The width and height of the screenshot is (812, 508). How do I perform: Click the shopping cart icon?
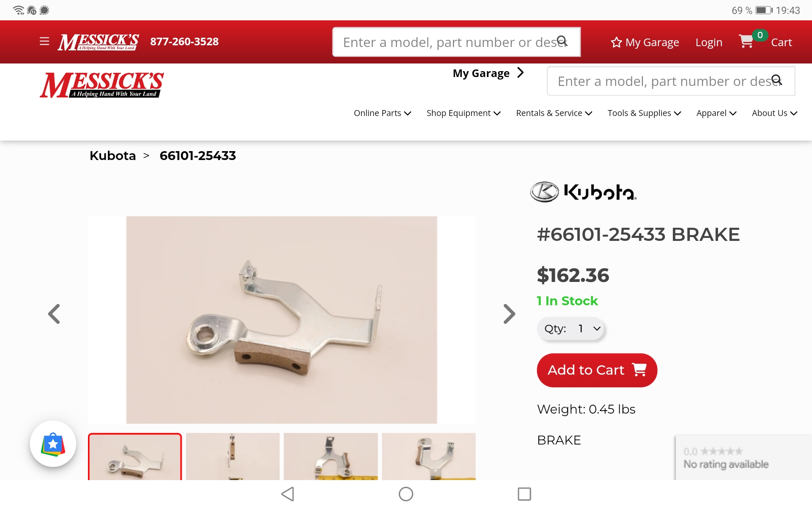(746, 41)
